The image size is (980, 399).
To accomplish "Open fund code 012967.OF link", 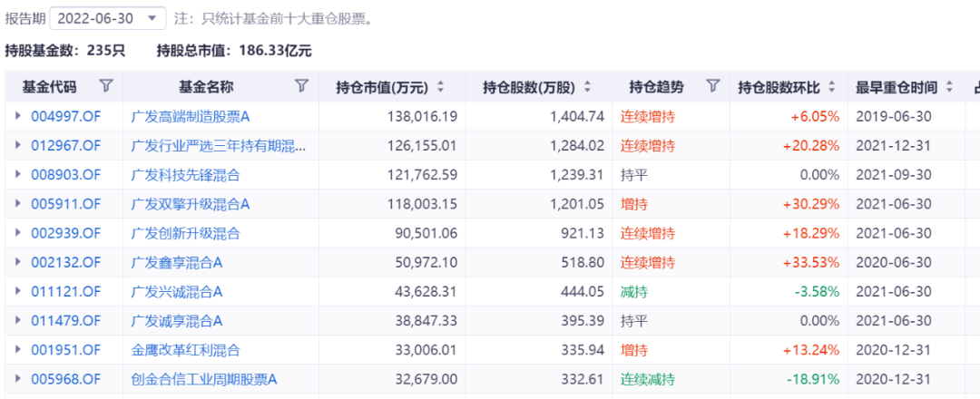I will (65, 146).
